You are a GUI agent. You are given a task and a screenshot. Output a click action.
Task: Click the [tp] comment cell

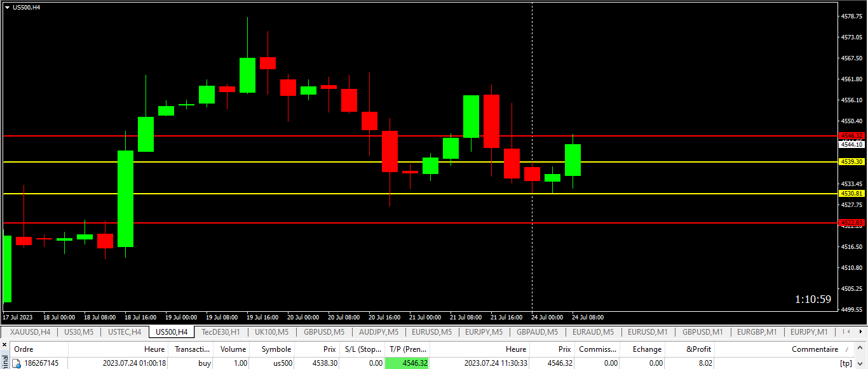tap(846, 363)
